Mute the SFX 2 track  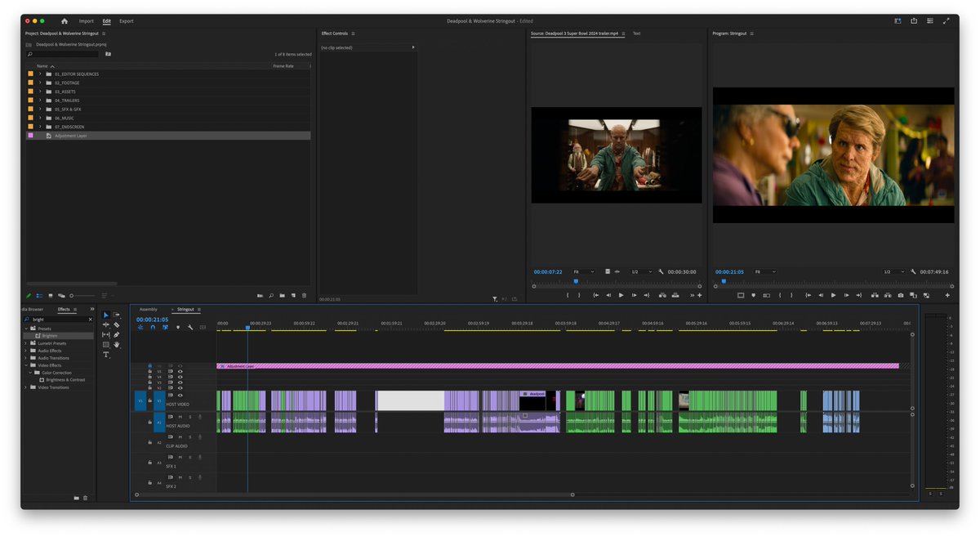pyautogui.click(x=180, y=478)
